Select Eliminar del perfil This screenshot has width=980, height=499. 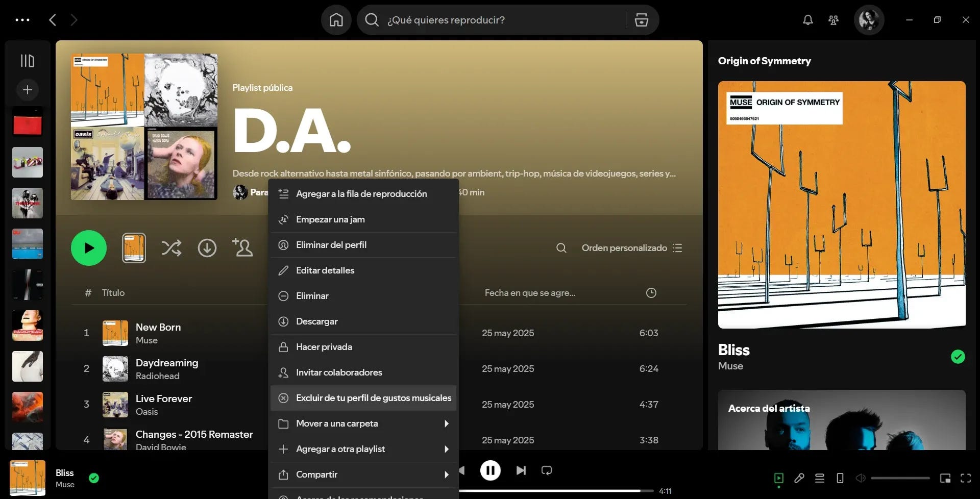363,245
